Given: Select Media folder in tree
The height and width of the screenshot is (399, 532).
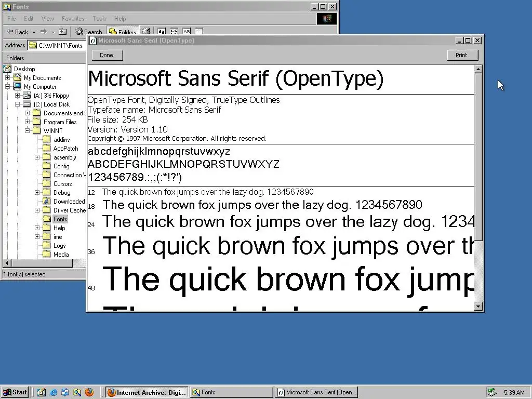Looking at the screenshot, I should click(61, 254).
